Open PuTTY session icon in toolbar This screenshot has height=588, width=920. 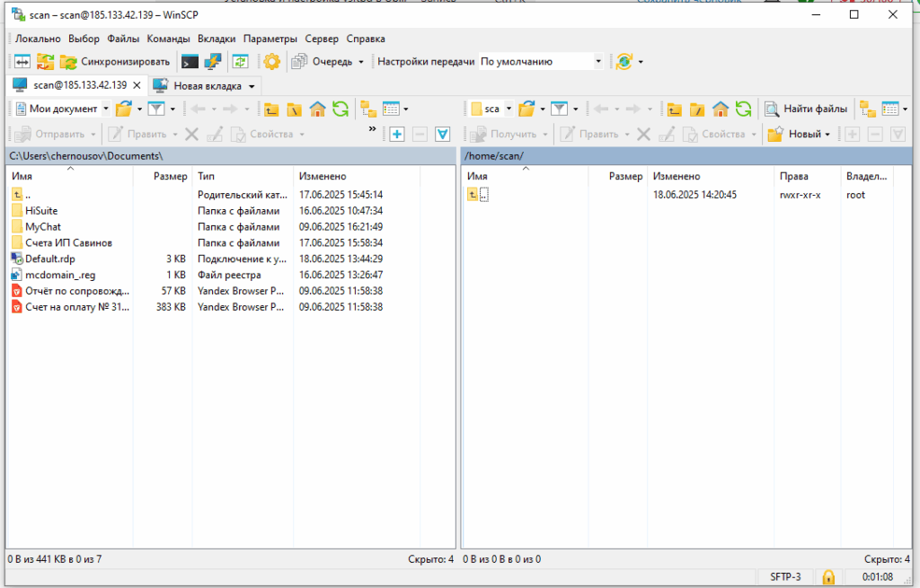212,62
